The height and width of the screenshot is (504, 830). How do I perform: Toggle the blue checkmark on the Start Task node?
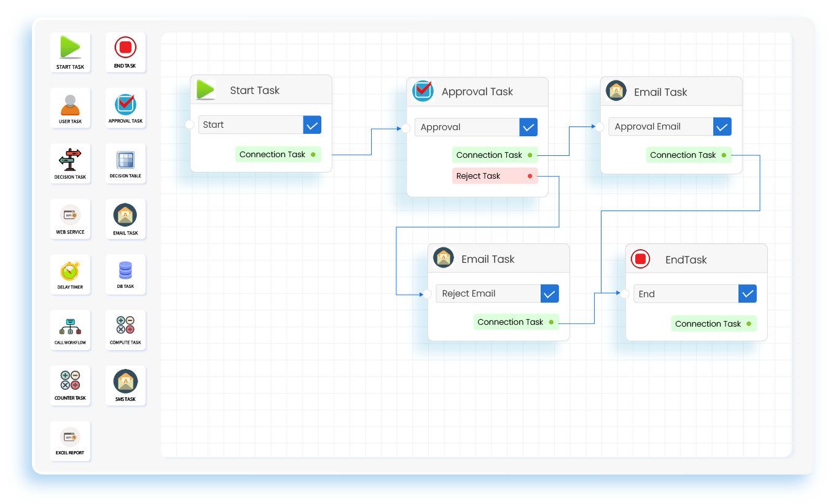point(312,125)
